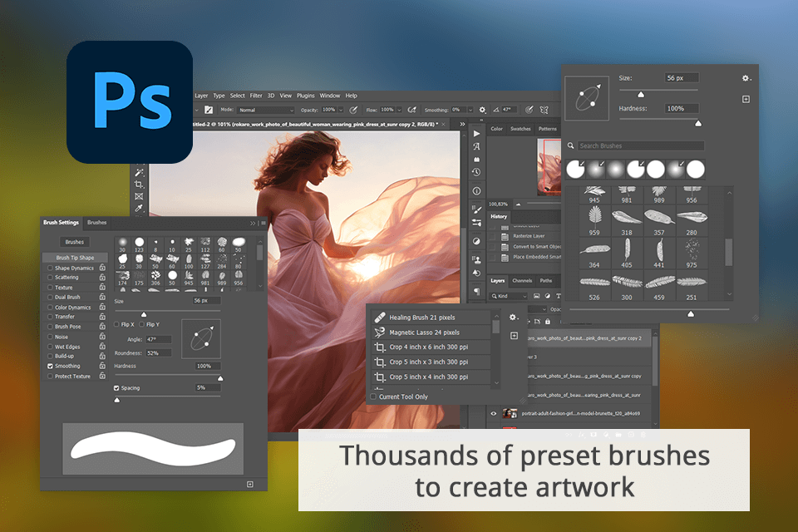Open the Plugins menu

(x=305, y=96)
